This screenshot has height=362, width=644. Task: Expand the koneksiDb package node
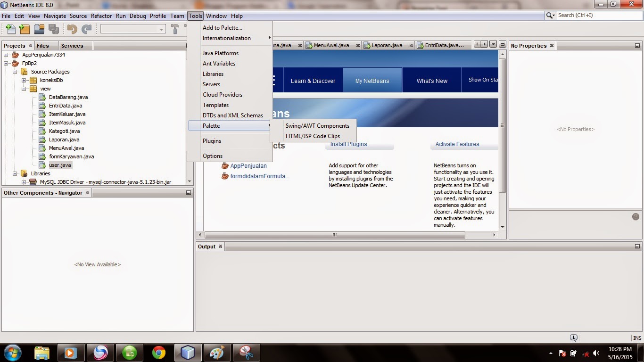click(24, 80)
